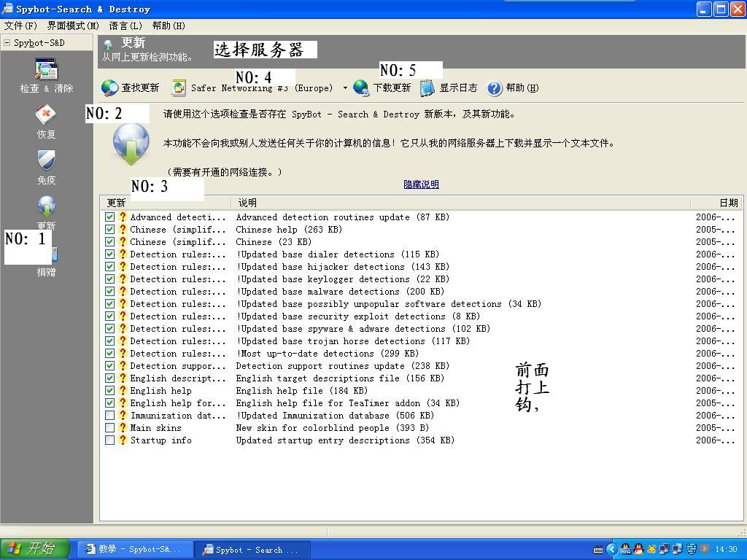Image resolution: width=747 pixels, height=560 pixels.
Task: Open the 捐赠 donations sidebar item
Action: [46, 272]
